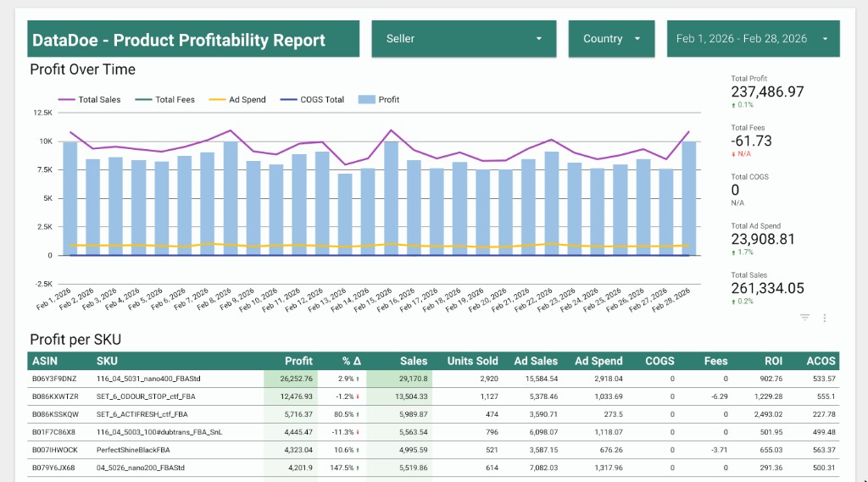868x482 pixels.
Task: Click the Total Profit value 237,486.97
Action: click(x=767, y=91)
